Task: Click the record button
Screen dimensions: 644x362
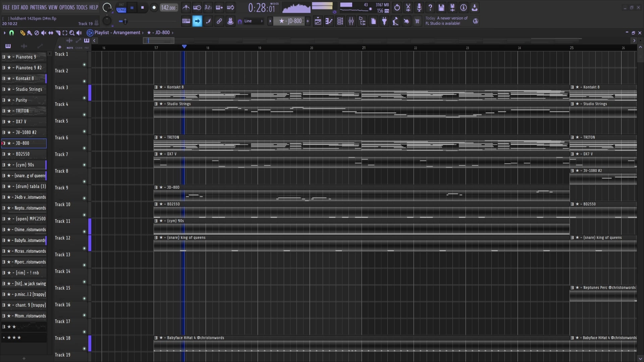Action: pos(154,7)
